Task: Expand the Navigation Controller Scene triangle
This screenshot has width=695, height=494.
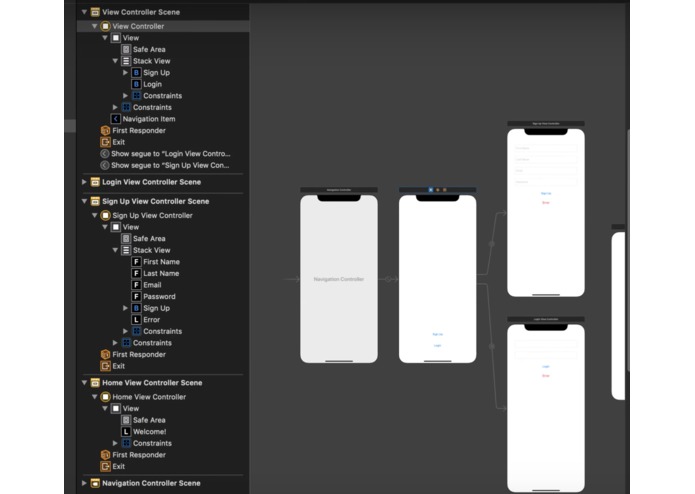Action: (x=84, y=483)
